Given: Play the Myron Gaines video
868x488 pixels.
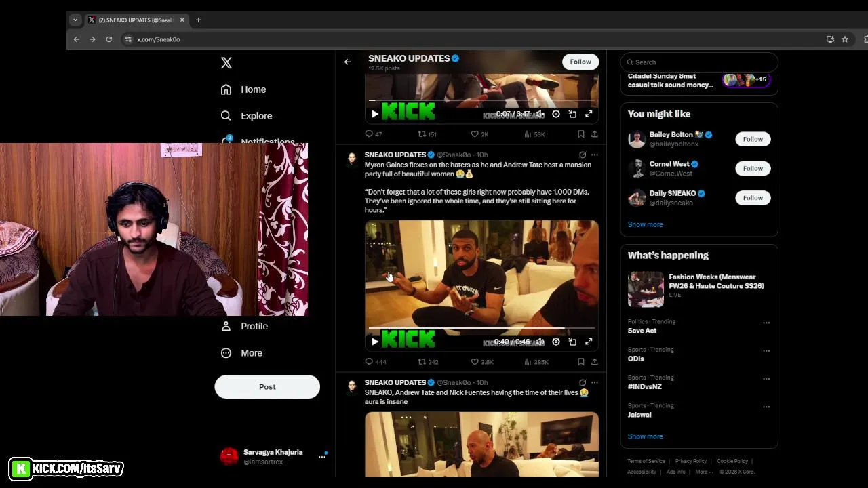Looking at the screenshot, I should click(375, 342).
